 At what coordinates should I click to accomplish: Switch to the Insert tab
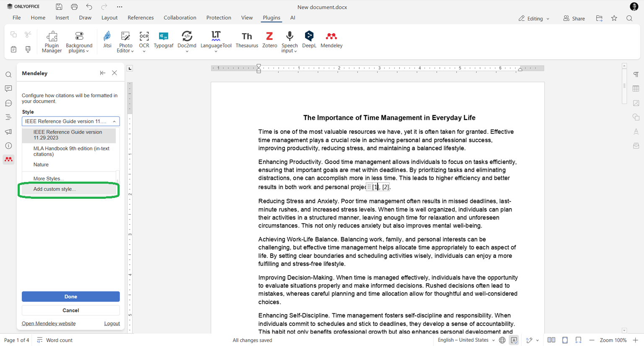tap(62, 18)
